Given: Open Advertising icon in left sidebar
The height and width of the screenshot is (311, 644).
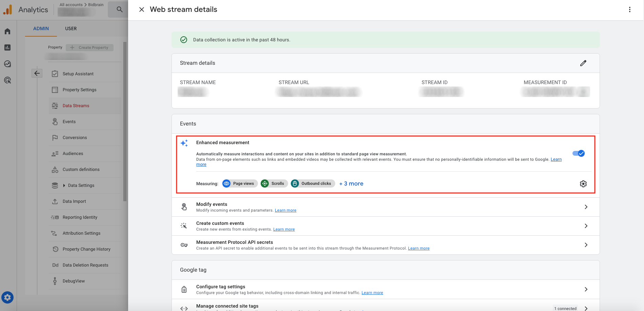Looking at the screenshot, I should (7, 80).
